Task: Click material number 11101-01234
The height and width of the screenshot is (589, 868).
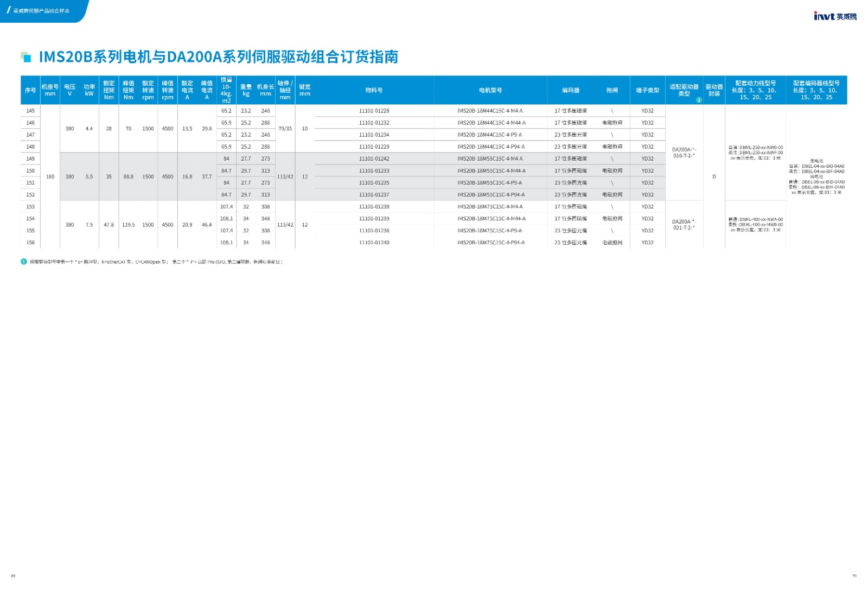Action: point(374,135)
